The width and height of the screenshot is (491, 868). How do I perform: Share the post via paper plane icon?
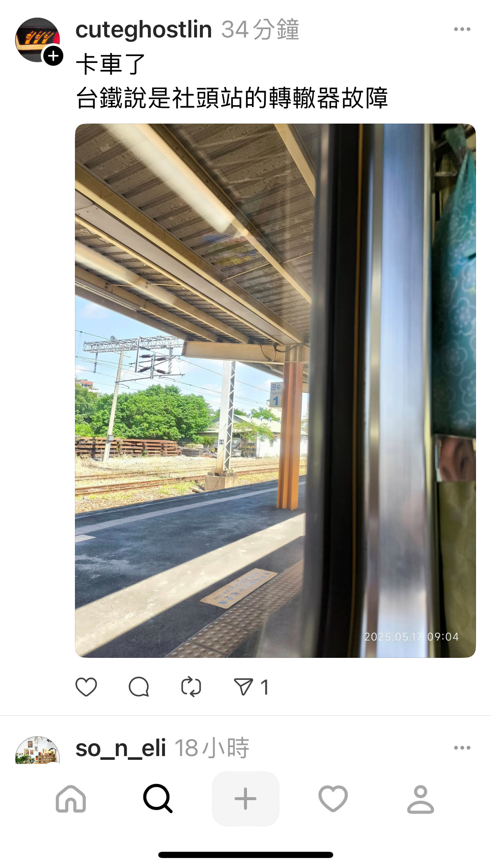click(x=244, y=687)
